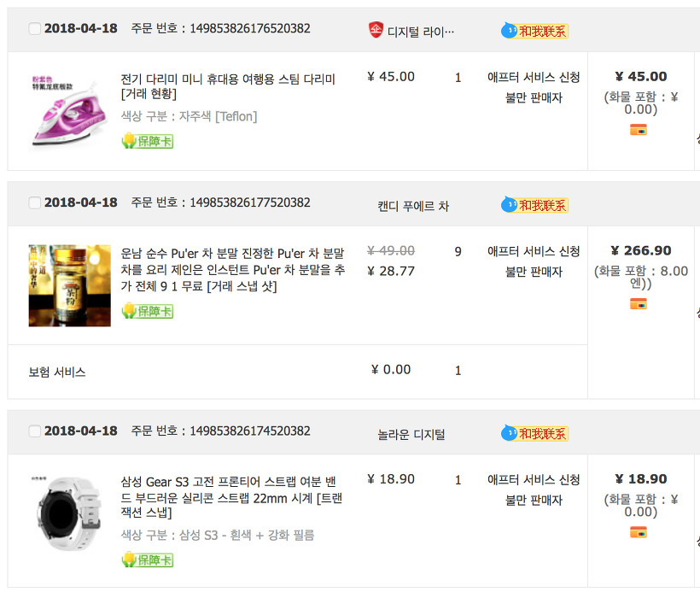
Task: Click the 和我联系 chat icon for the Gear S3 strap order
Action: pyautogui.click(x=534, y=433)
